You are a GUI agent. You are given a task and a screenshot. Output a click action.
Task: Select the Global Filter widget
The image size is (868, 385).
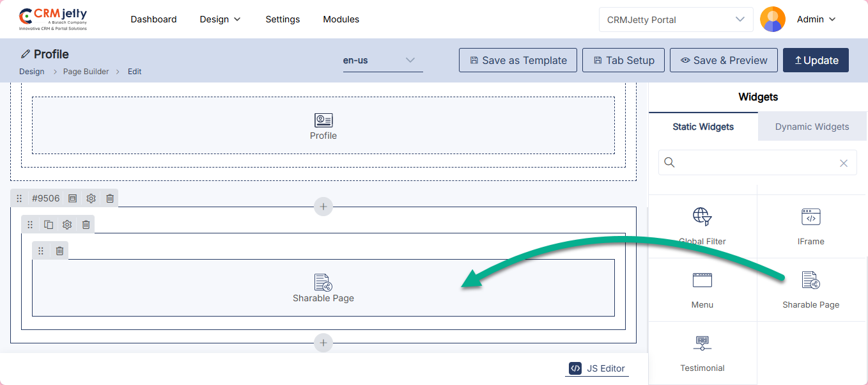click(x=702, y=226)
